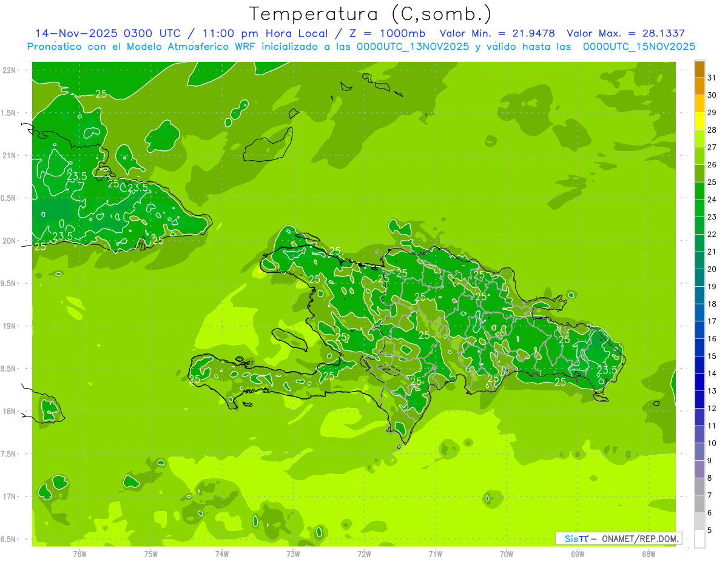Click the '20N' latitude axis label
728x562 pixels.
coord(10,241)
